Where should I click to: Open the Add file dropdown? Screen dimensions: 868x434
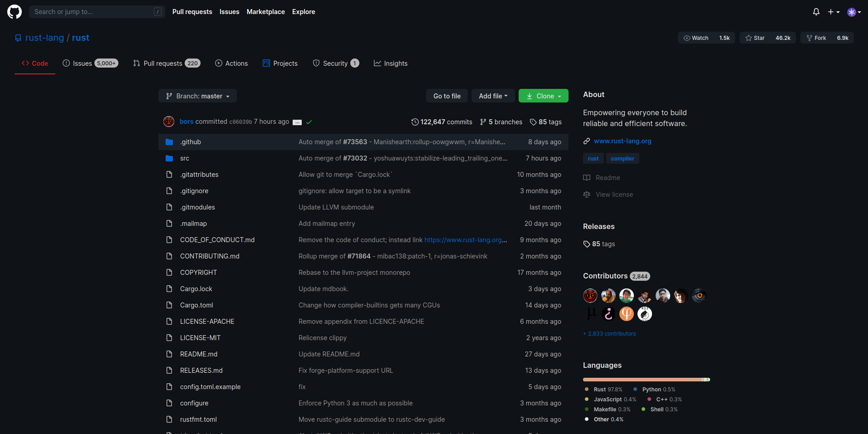coord(493,96)
